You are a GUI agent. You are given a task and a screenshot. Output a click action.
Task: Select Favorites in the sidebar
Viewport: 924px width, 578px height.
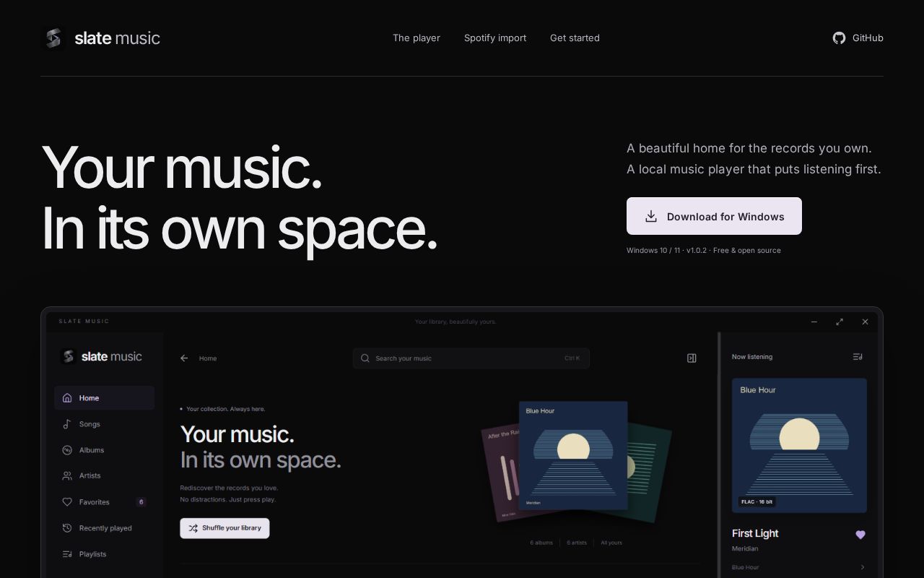tap(104, 501)
